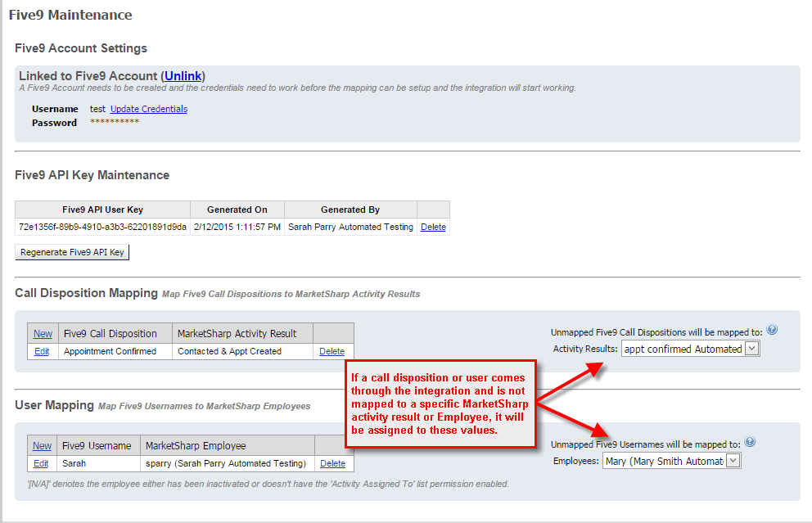This screenshot has height=523, width=812.
Task: Open the Employees dropdown
Action: click(672, 460)
